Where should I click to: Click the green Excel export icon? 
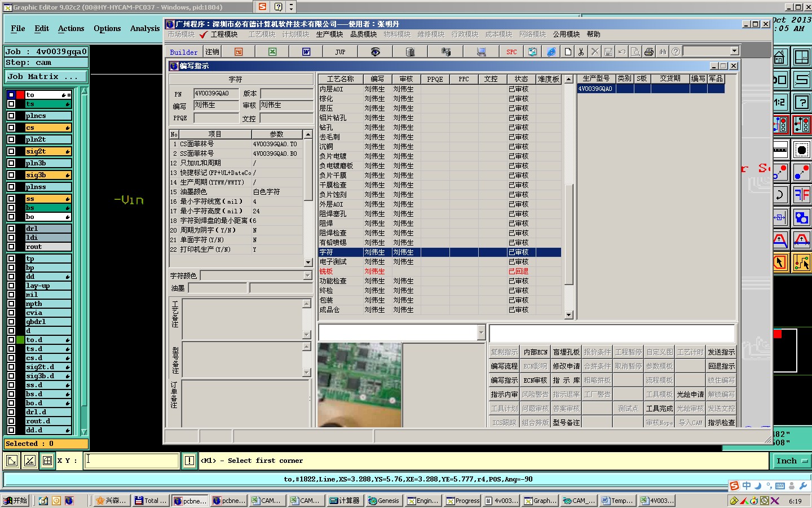(x=272, y=51)
